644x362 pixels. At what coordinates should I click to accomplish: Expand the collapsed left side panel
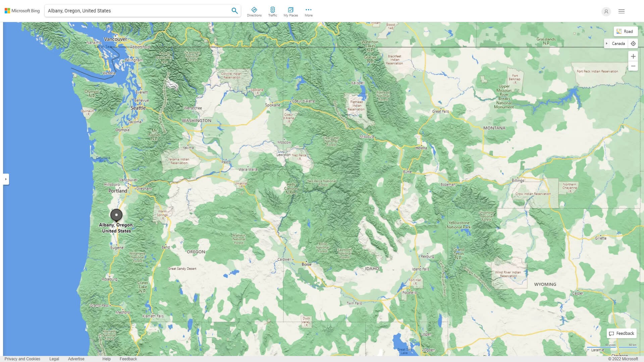tap(6, 179)
